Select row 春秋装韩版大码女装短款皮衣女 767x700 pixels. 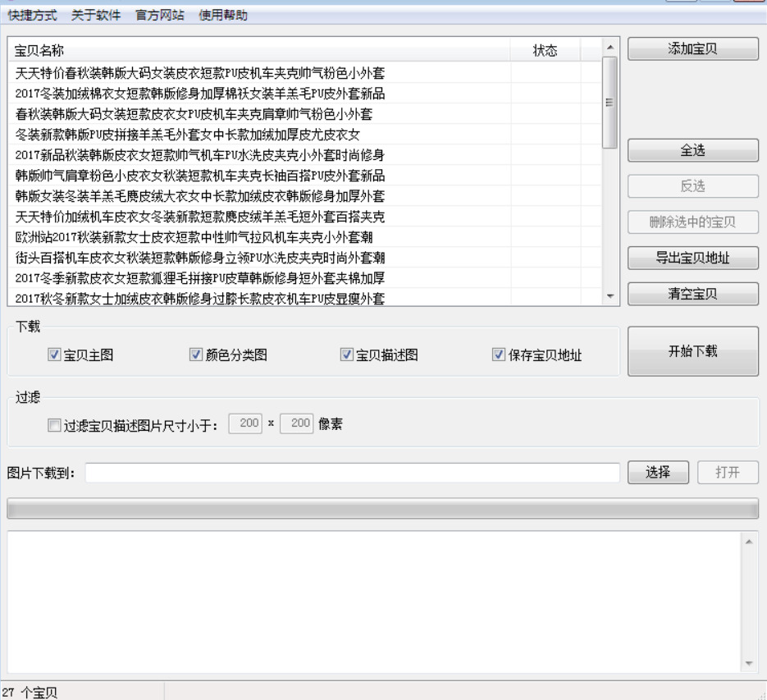click(304, 114)
